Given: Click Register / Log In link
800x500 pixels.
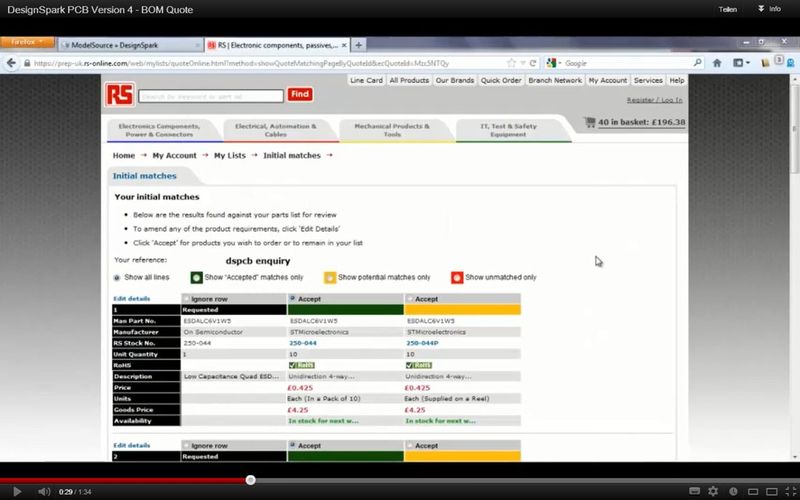Looking at the screenshot, I should (655, 100).
